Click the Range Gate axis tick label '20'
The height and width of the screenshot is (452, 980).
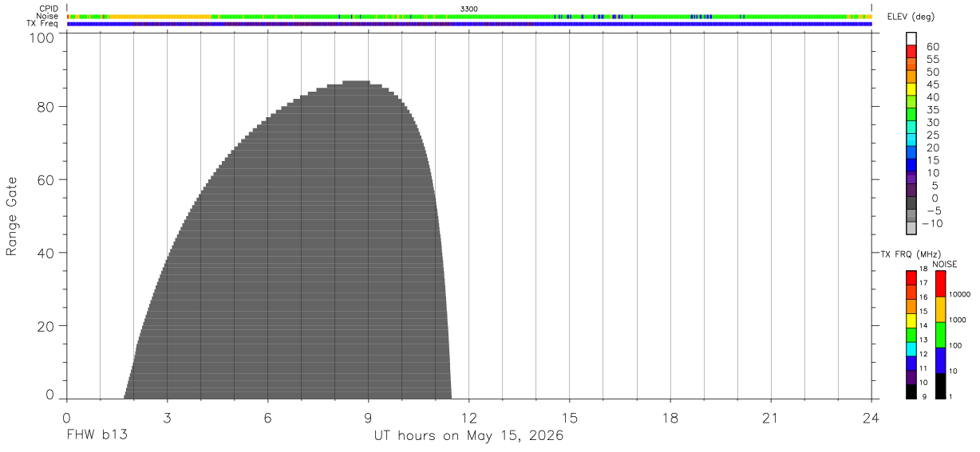(x=46, y=327)
